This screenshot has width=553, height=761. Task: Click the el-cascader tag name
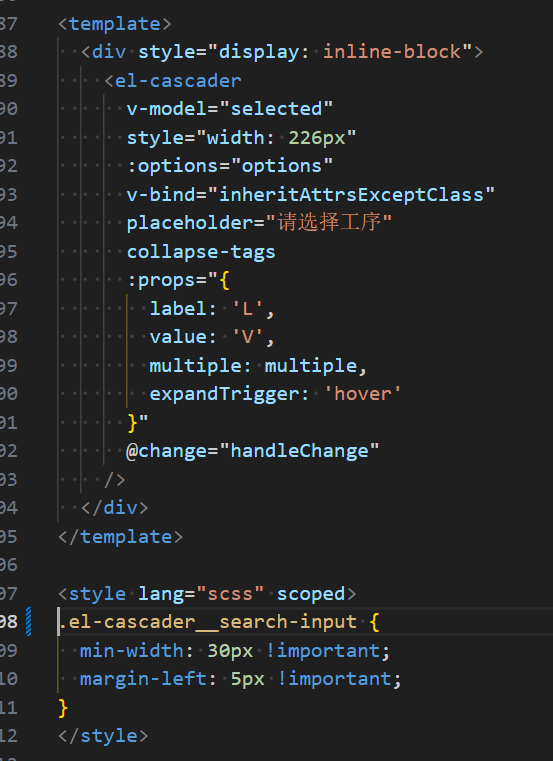(178, 81)
